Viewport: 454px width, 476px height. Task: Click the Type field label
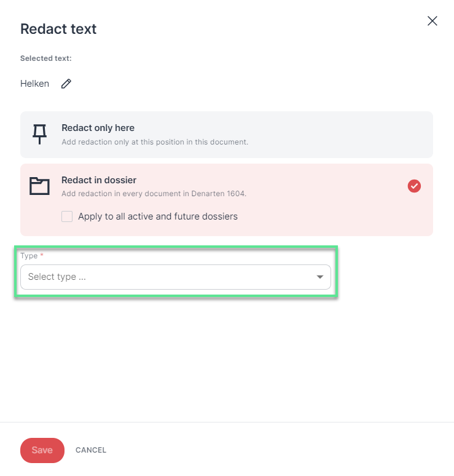point(29,256)
